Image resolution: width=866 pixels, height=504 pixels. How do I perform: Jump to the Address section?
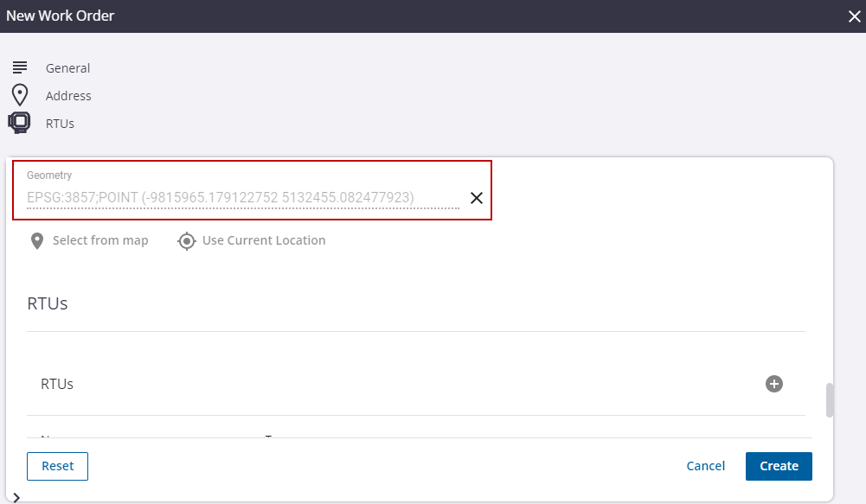[x=68, y=96]
